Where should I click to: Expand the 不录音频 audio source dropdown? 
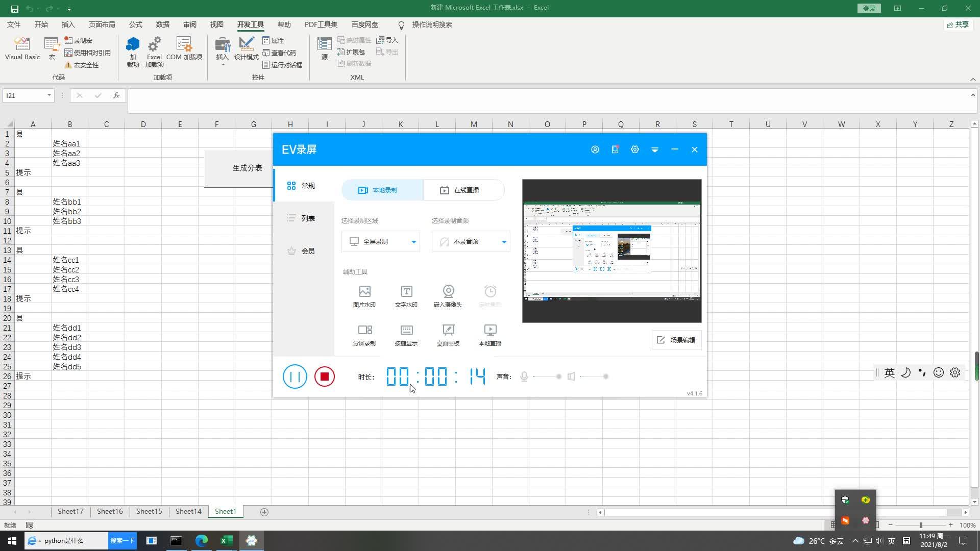[504, 242]
